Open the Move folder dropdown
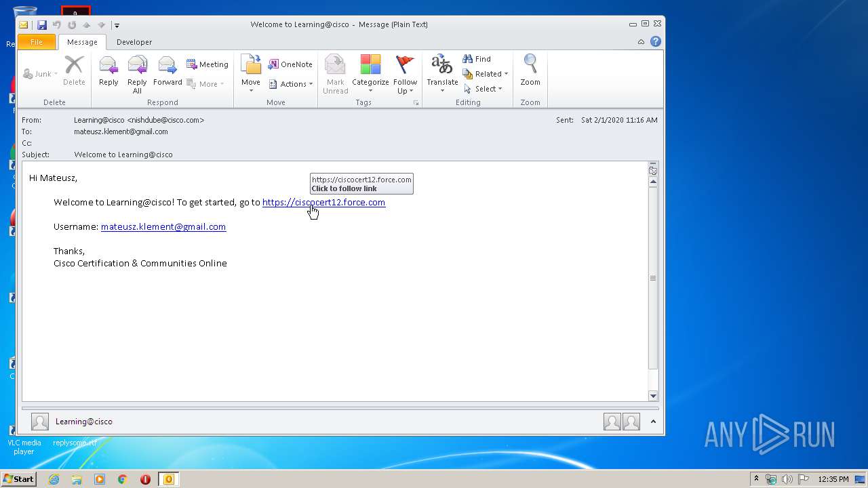 [x=251, y=75]
